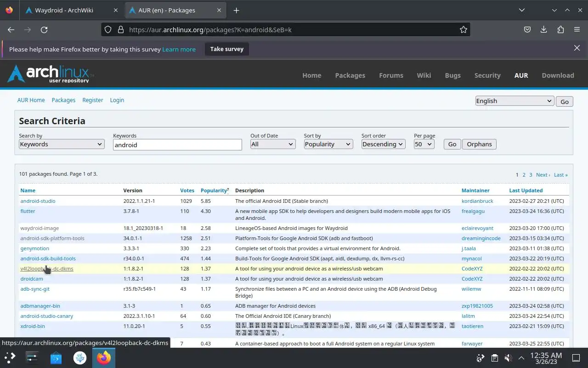588x368 pixels.
Task: Click Go button beside Per page
Action: pyautogui.click(x=452, y=144)
